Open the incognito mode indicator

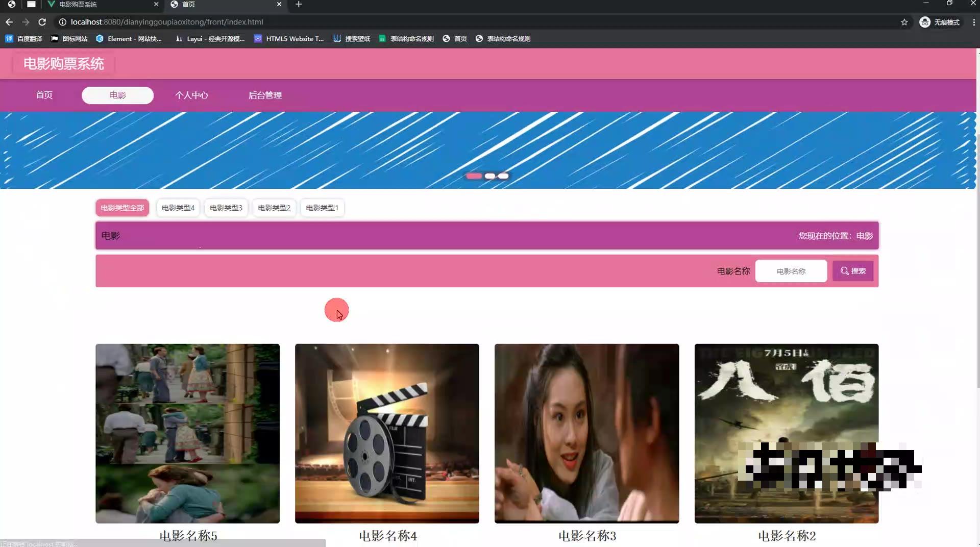940,22
